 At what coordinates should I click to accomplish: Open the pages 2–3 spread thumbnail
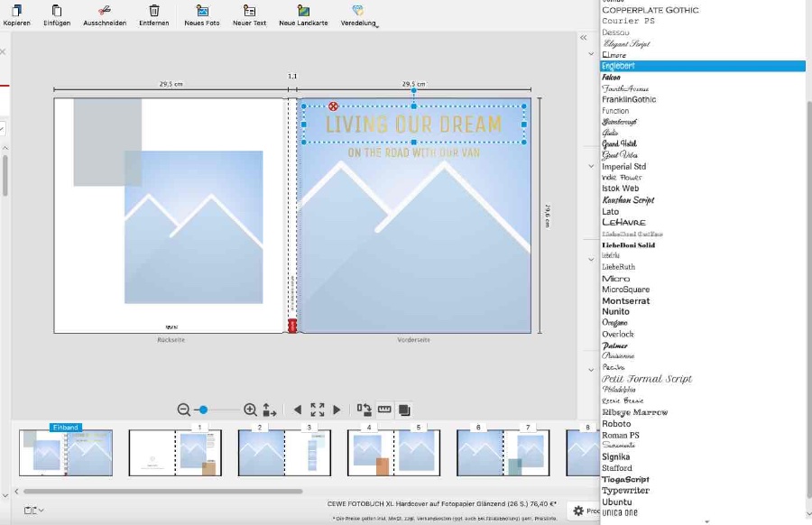tap(284, 453)
